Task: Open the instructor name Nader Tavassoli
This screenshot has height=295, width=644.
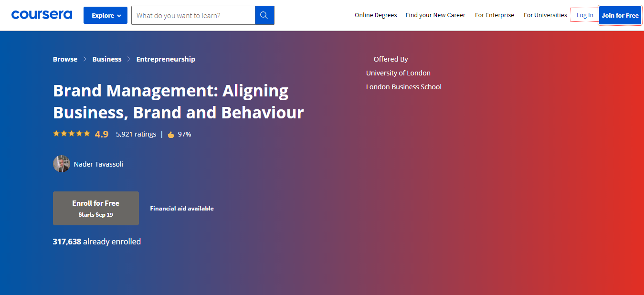Action: pos(98,164)
